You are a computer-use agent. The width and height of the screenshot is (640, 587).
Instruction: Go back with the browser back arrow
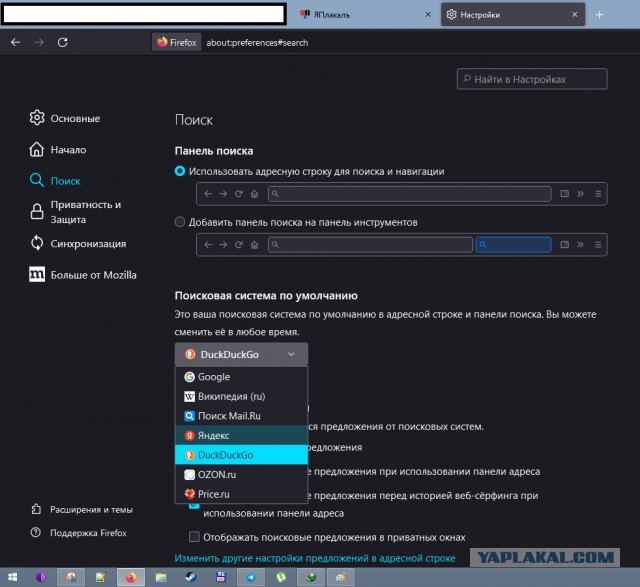click(x=16, y=42)
